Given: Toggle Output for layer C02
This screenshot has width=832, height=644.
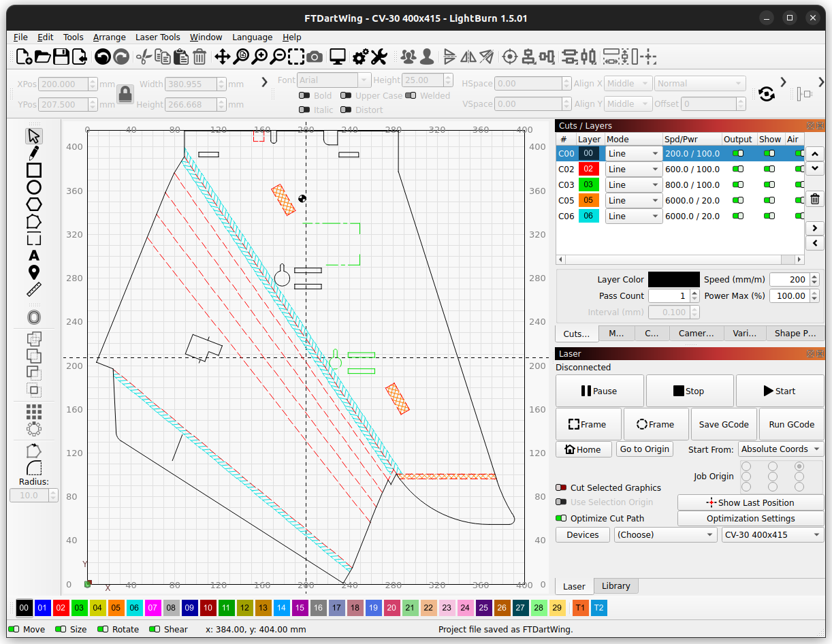Looking at the screenshot, I should click(x=738, y=168).
